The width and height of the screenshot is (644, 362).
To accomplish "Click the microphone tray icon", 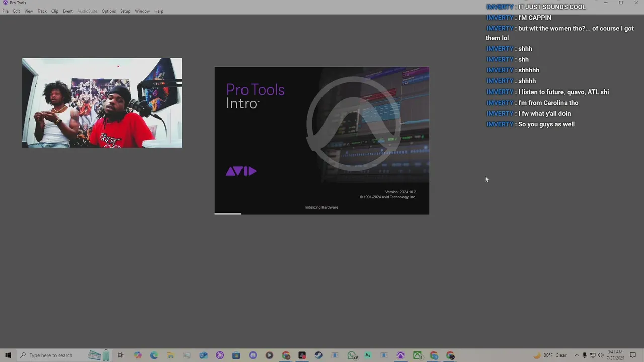I will [x=584, y=355].
